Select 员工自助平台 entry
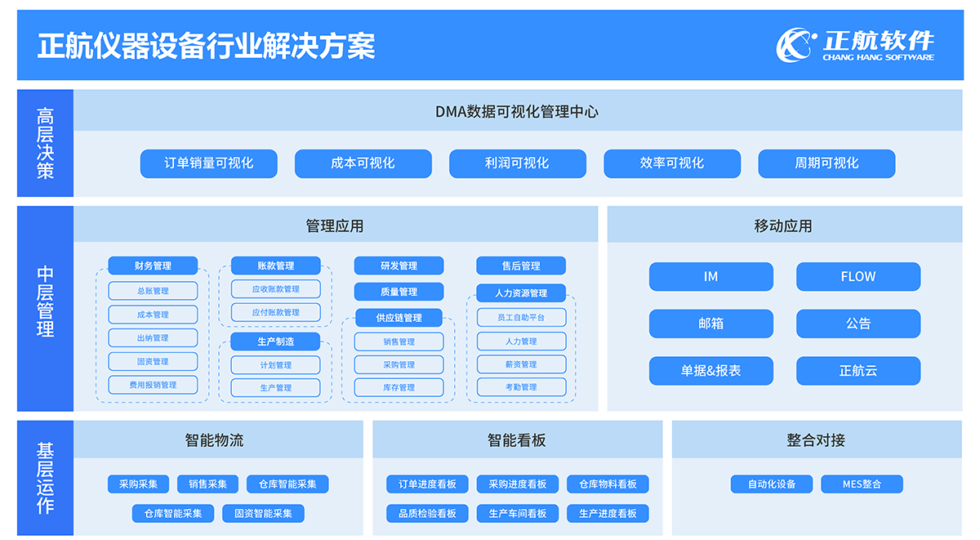Viewport: 980px width, 540px height. click(521, 317)
